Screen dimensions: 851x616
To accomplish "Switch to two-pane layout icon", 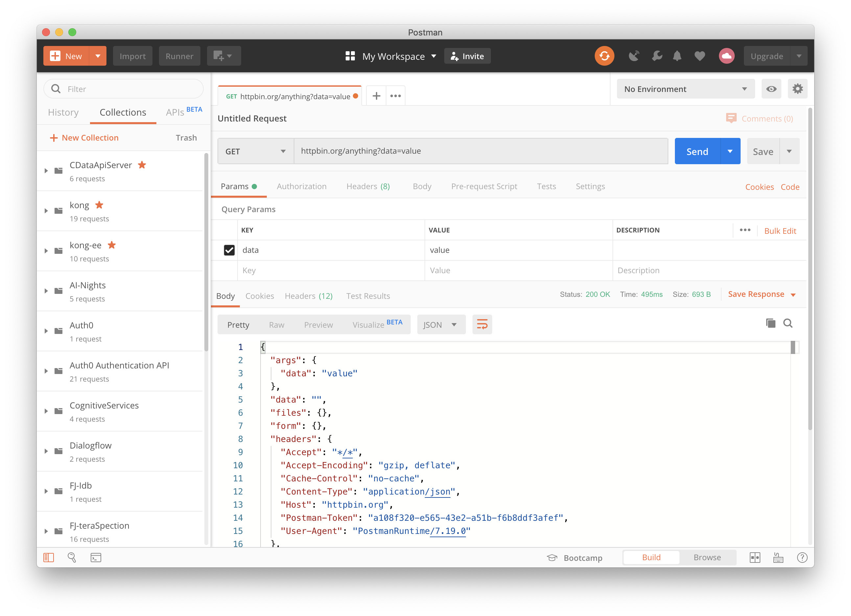I will pos(755,558).
